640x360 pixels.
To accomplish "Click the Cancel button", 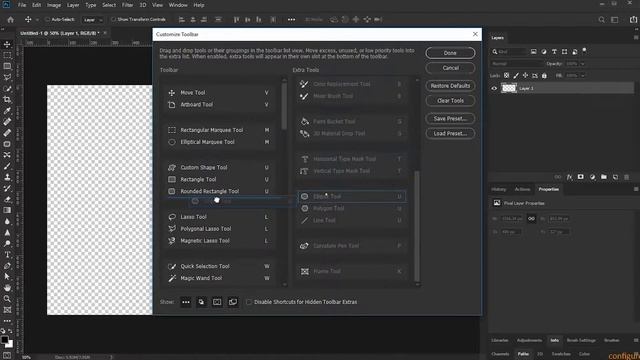I will pos(450,68).
